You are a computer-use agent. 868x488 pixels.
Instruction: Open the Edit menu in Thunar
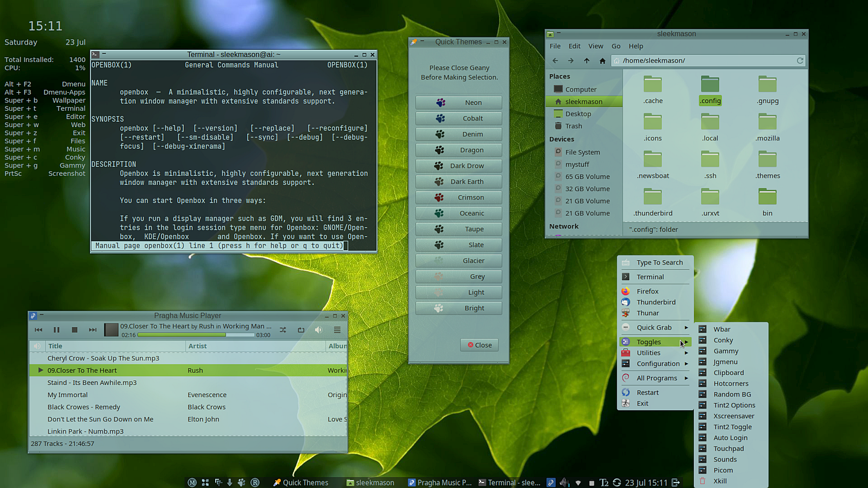point(574,46)
